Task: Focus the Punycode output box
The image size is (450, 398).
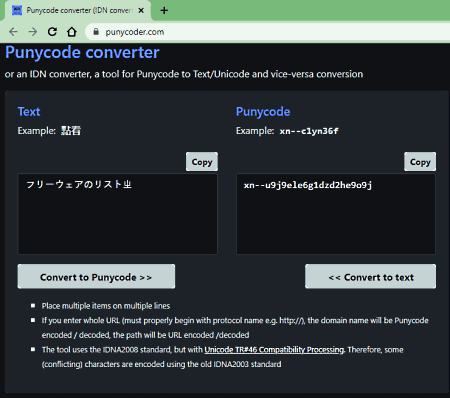Action: tap(336, 214)
